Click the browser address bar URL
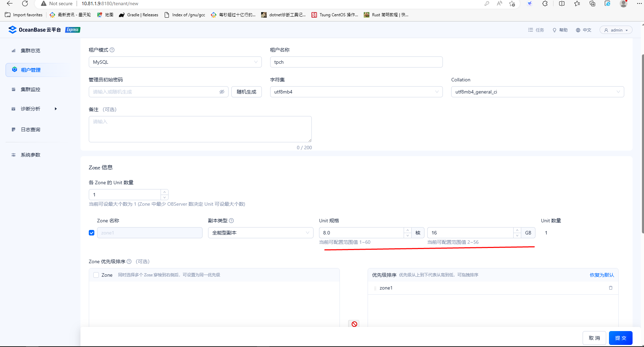This screenshot has height=347, width=644. tap(110, 3)
